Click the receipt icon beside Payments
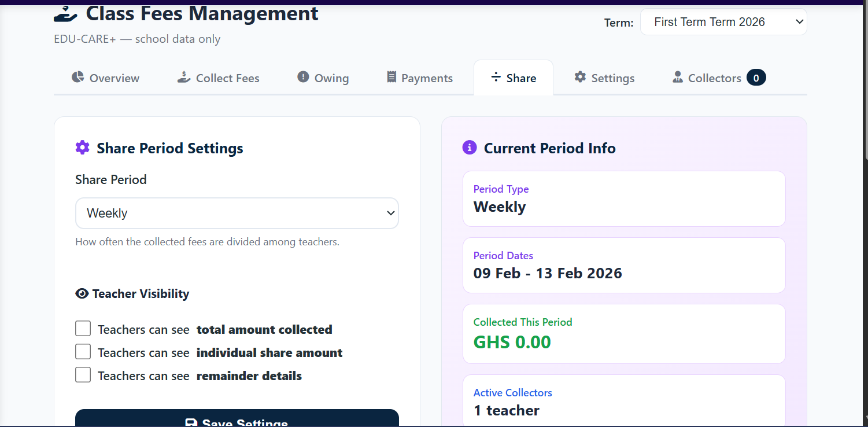The width and height of the screenshot is (868, 427). pos(391,78)
